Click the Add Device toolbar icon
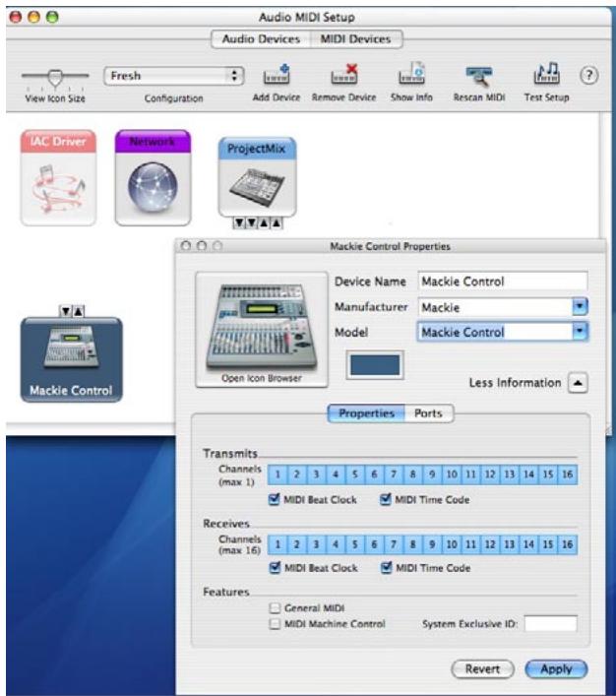The width and height of the screenshot is (616, 696). coord(277,74)
